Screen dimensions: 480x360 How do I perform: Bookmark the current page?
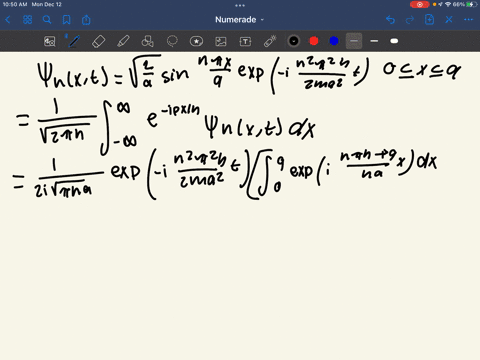[67, 20]
